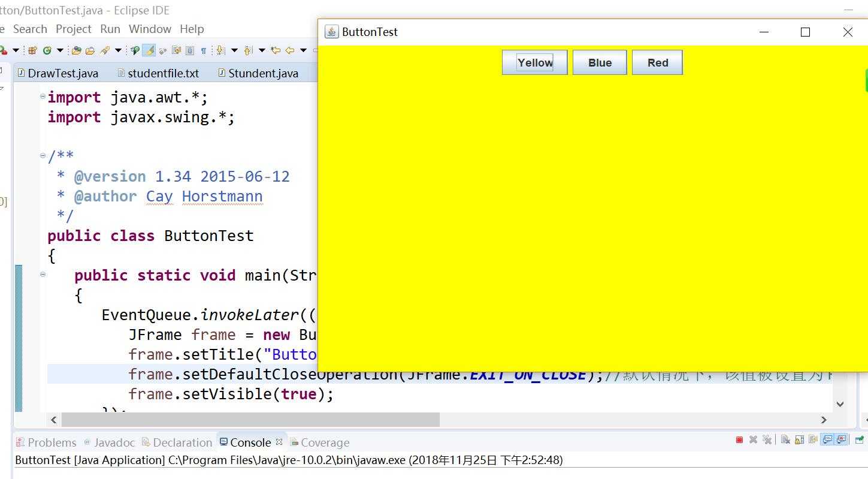This screenshot has width=868, height=479.
Task: Open the Back history dropdown arrow
Action: (303, 50)
